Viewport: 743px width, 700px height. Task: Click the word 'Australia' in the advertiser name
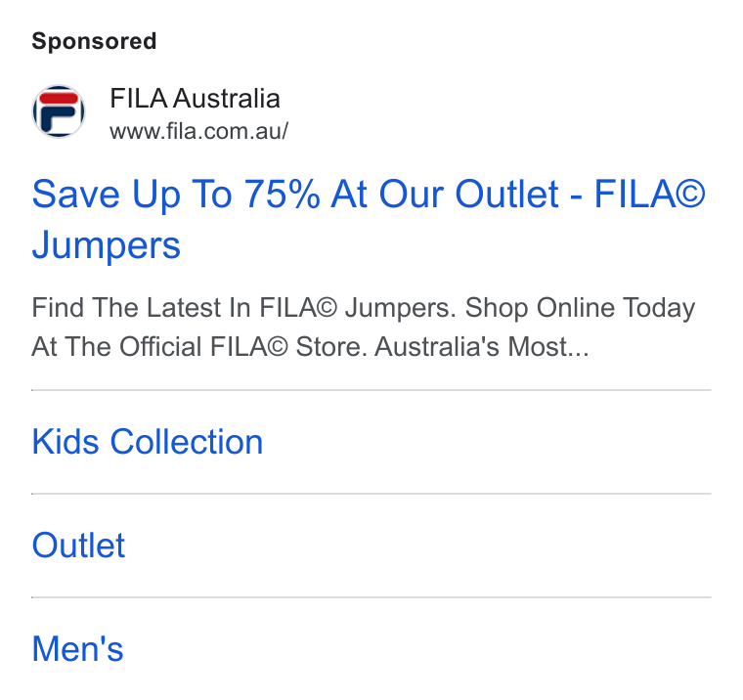(227, 99)
